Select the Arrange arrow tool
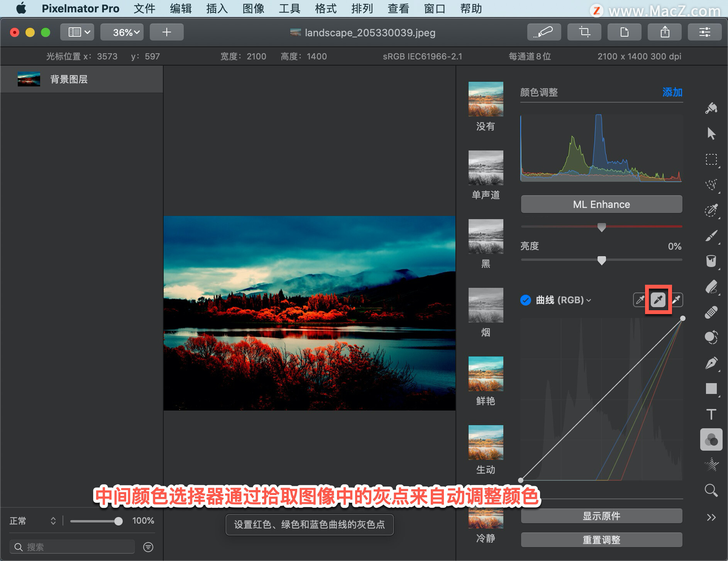This screenshot has width=728, height=561. tap(711, 133)
